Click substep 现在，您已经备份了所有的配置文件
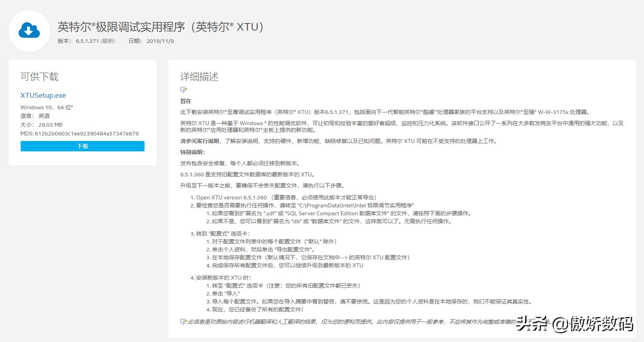644x342 pixels. point(255,309)
